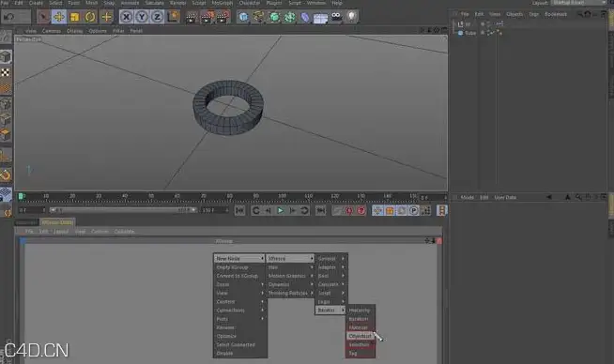Expand the Iterator submenu entry
The height and width of the screenshot is (364, 614).
point(330,310)
